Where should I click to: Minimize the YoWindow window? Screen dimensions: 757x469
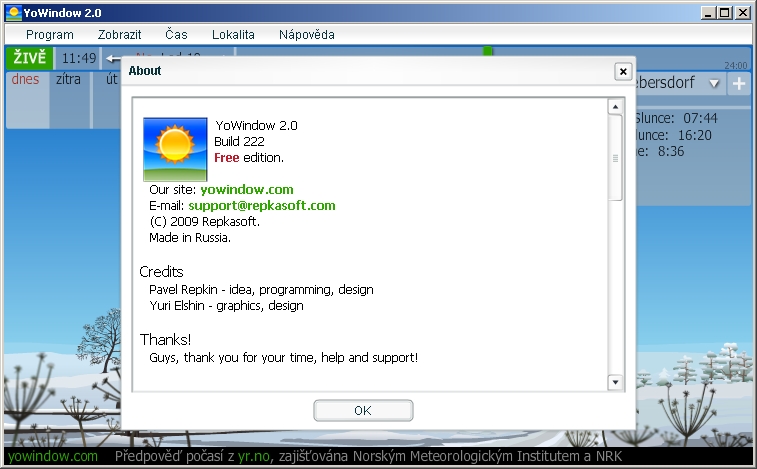pos(708,13)
